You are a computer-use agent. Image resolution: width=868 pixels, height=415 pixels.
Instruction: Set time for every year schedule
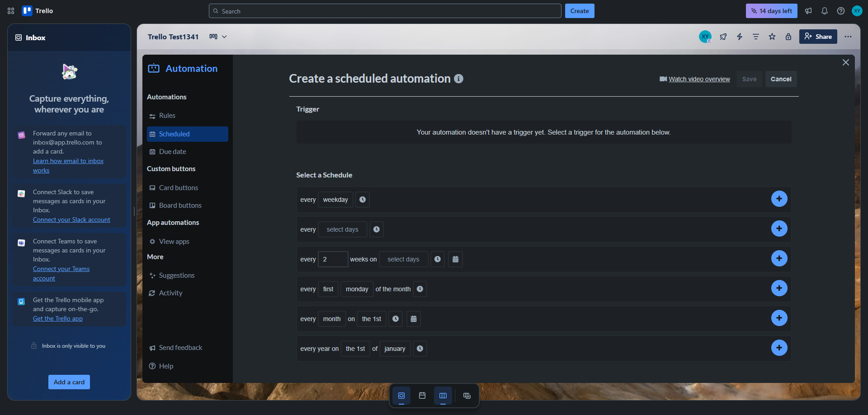tap(420, 349)
